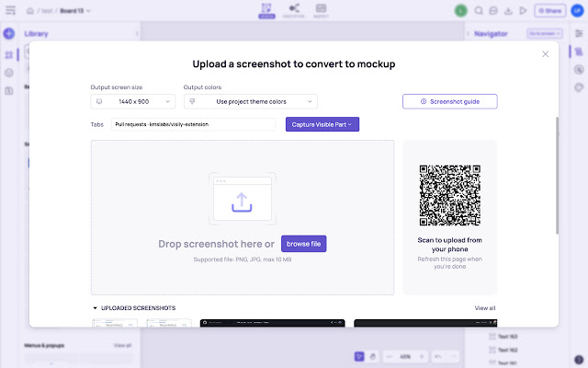588x368 pixels.
Task: Select the Navigator layers icon in right sidebar
Action: point(579,52)
